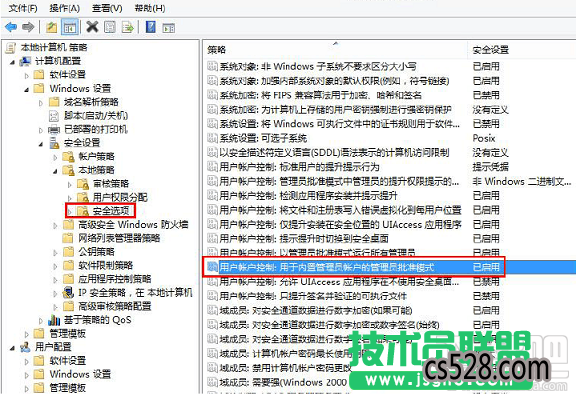
Task: Click the Export list toolbar icon
Action: [x=127, y=27]
